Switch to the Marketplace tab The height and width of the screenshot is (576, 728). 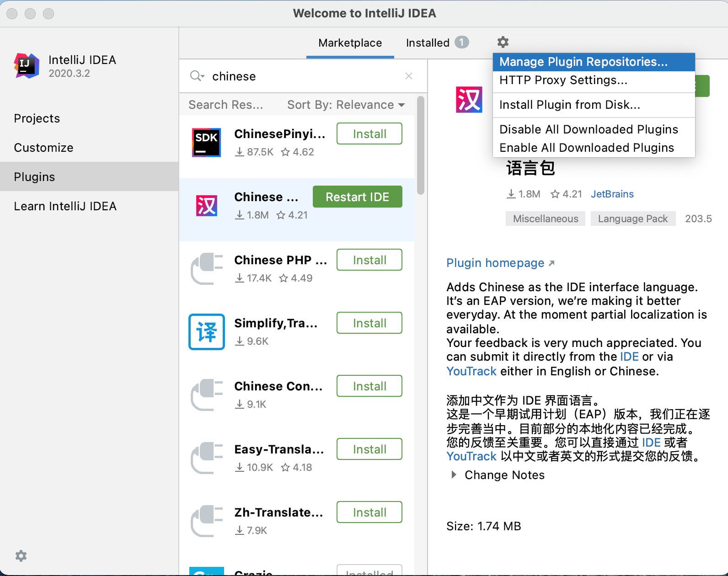350,43
